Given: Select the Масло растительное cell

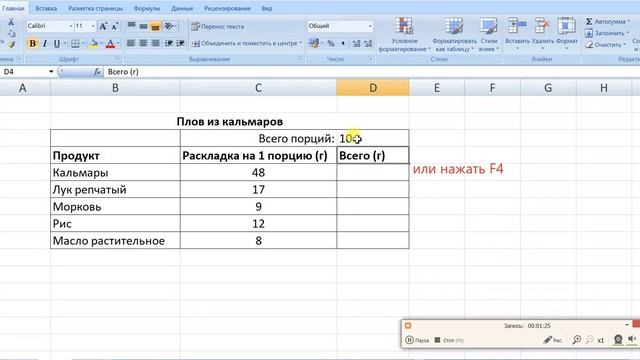Looking at the screenshot, I should click(115, 241).
